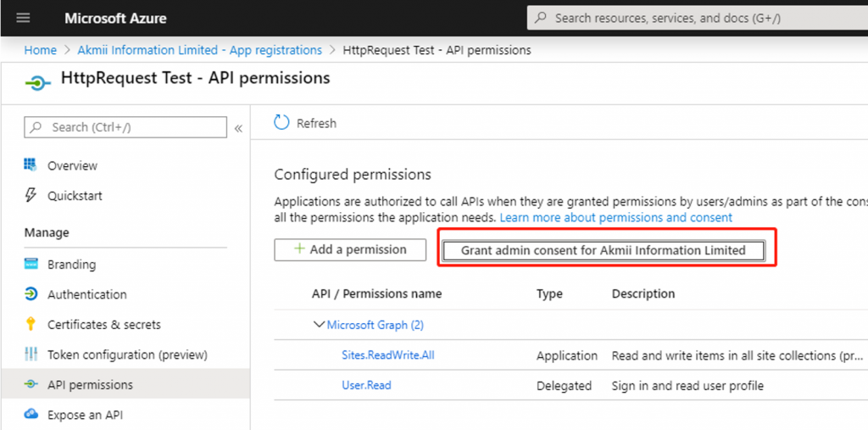The width and height of the screenshot is (868, 430).
Task: Click the Quickstart lightning icon
Action: tap(31, 195)
